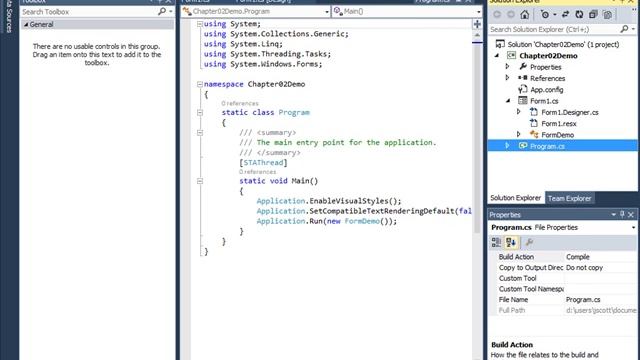Click the Forward arrow in Solution Explorer toolbar
The image size is (640, 360).
(511, 15)
